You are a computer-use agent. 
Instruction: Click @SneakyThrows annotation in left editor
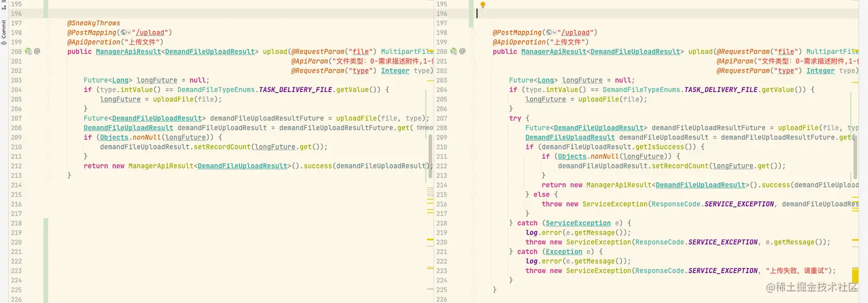point(94,23)
